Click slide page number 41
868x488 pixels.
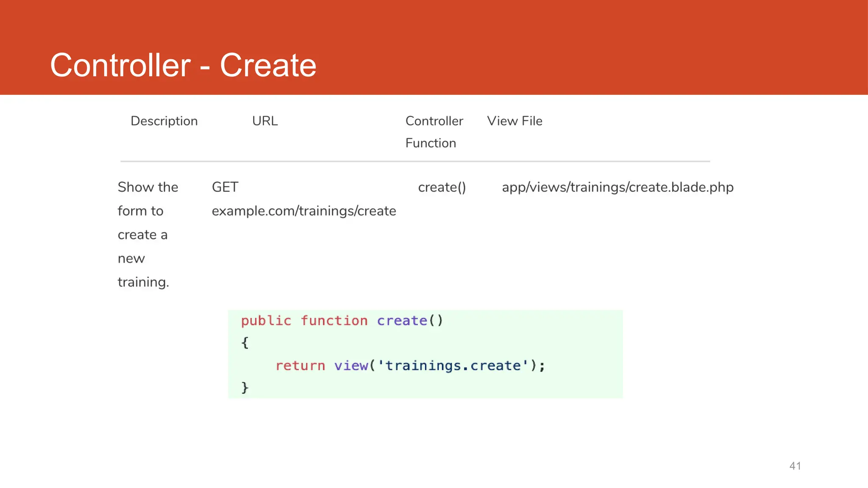[x=795, y=466]
